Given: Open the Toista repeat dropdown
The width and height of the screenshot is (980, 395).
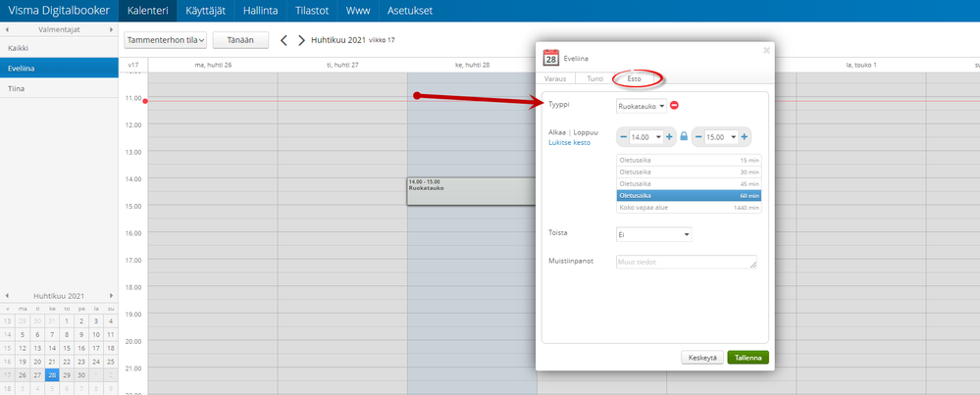Looking at the screenshot, I should [x=653, y=234].
